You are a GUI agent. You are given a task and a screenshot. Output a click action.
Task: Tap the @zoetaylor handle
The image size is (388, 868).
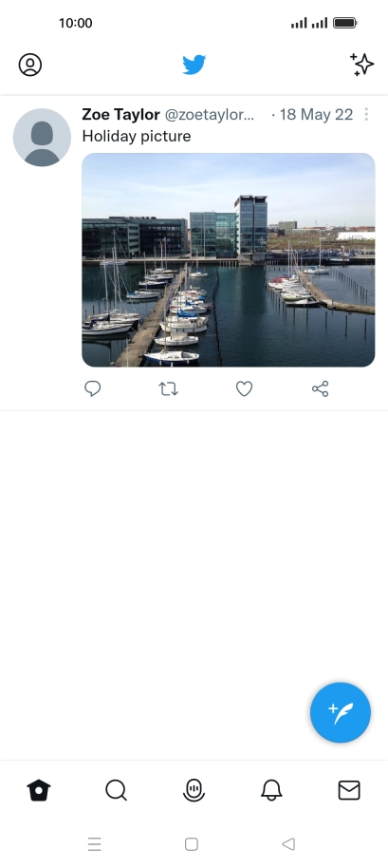[210, 115]
